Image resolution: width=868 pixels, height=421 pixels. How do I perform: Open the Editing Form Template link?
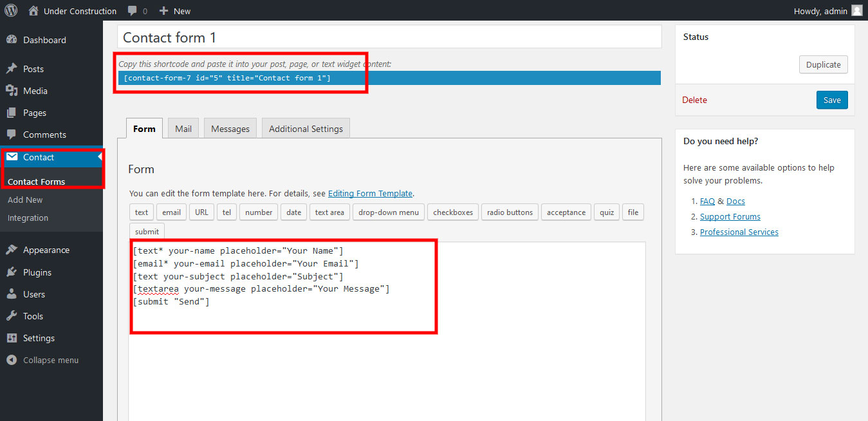coord(370,193)
